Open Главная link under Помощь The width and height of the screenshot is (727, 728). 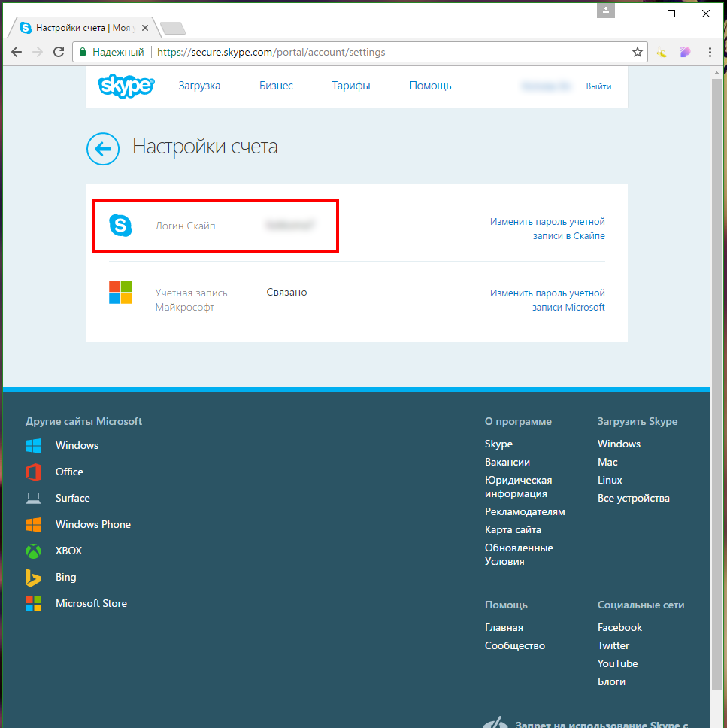tap(504, 628)
